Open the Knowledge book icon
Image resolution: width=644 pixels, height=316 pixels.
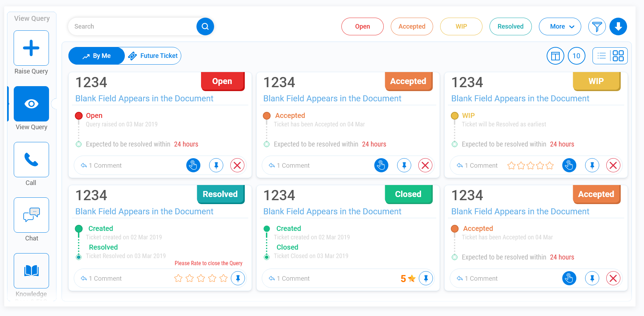(x=31, y=271)
